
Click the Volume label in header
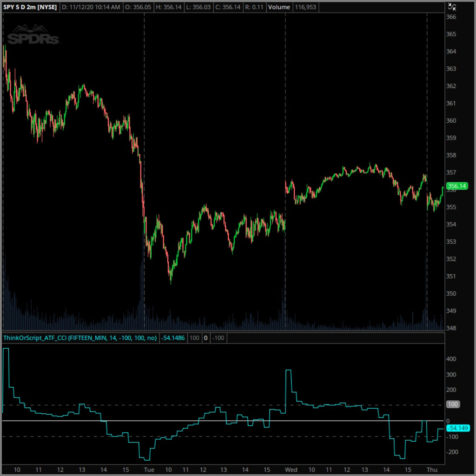click(279, 7)
